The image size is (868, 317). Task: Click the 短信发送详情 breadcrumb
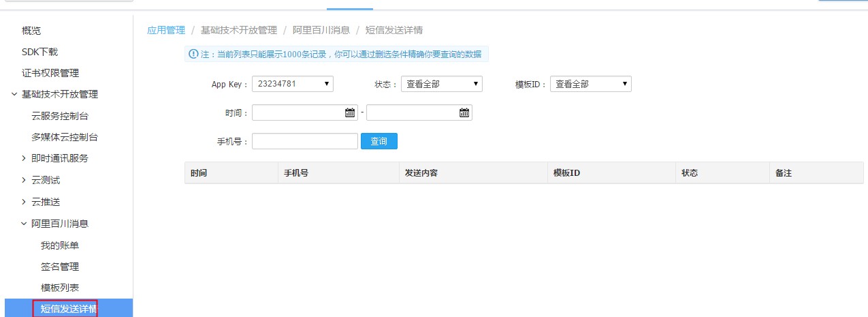pos(394,30)
